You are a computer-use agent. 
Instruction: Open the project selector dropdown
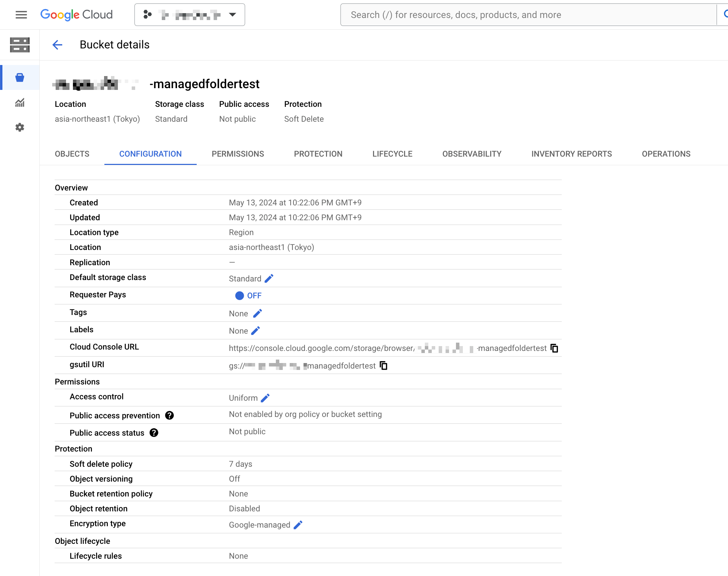[189, 15]
